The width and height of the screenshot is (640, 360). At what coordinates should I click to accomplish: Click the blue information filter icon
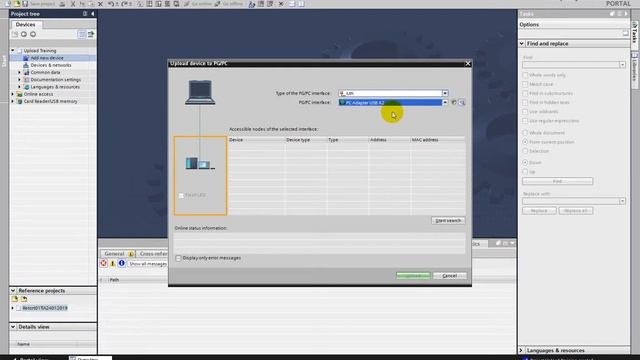click(x=122, y=264)
